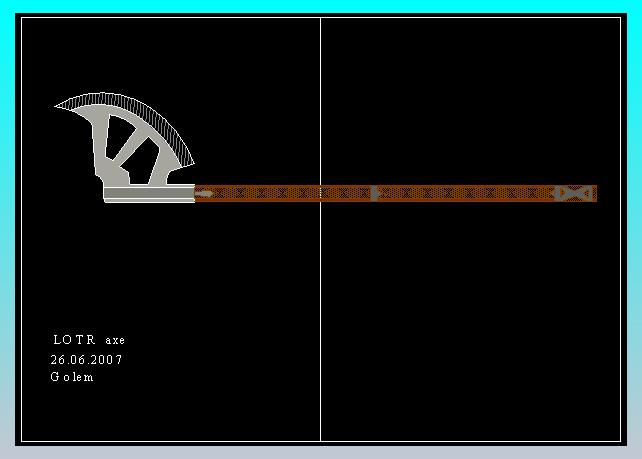Click the date text '26.06.2007'
This screenshot has width=642, height=459.
coord(86,360)
